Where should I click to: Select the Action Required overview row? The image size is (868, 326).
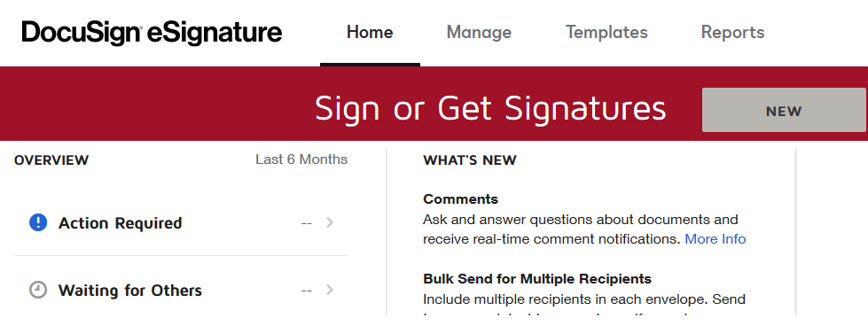pyautogui.click(x=181, y=223)
